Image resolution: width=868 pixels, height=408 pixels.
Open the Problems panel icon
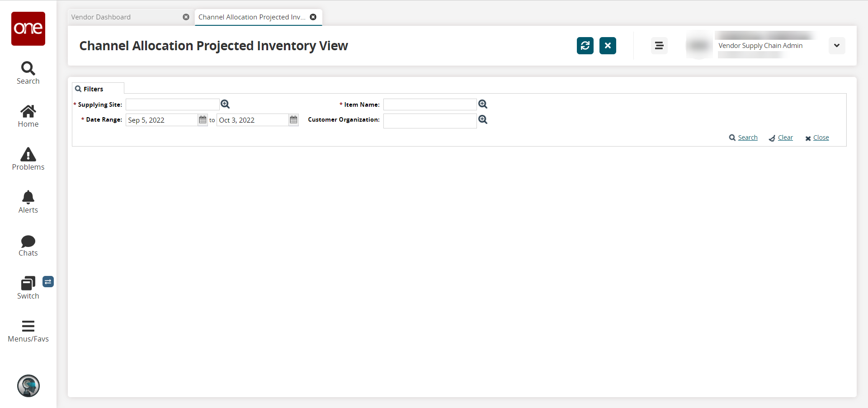[x=28, y=159]
